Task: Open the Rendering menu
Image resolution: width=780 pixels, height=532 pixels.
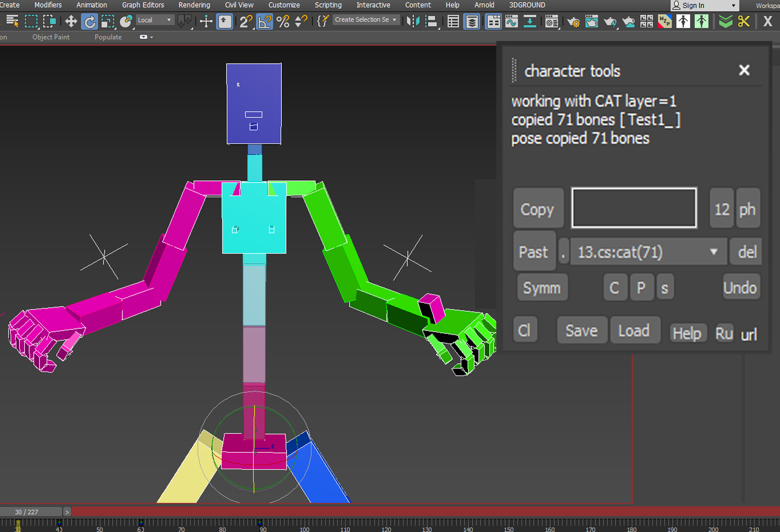Action: [194, 5]
